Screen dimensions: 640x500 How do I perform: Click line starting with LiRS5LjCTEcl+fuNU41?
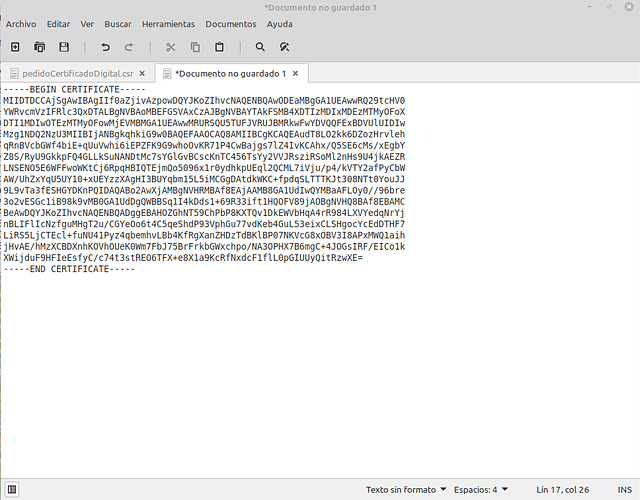click(204, 236)
